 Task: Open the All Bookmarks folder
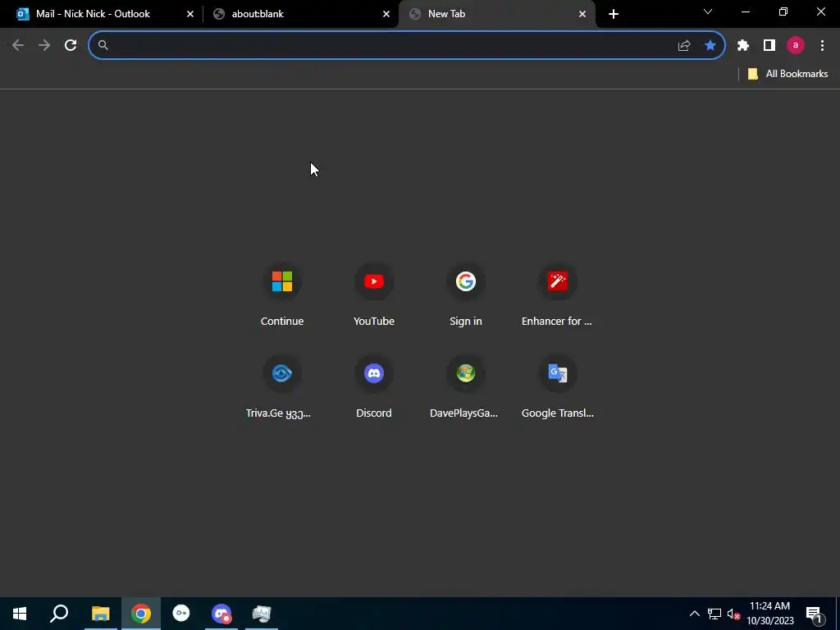pos(787,74)
